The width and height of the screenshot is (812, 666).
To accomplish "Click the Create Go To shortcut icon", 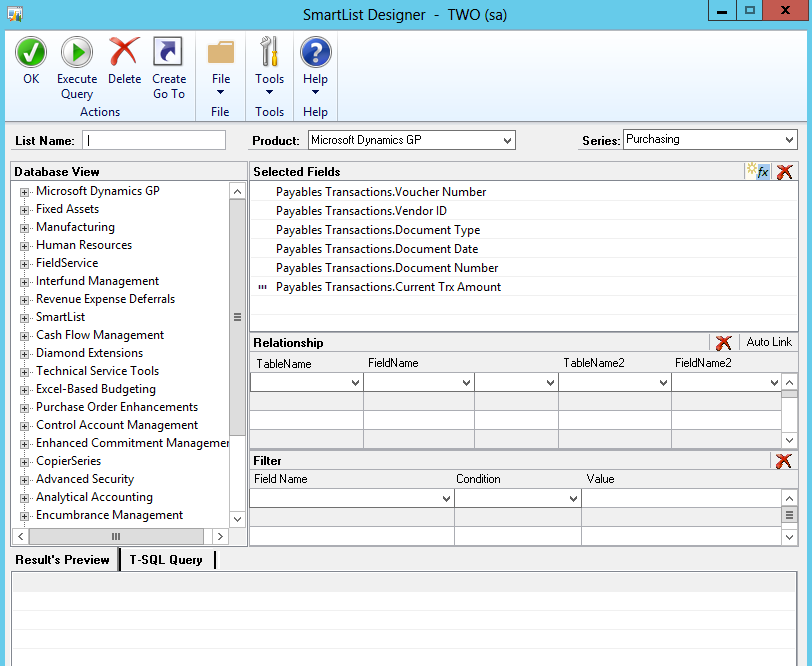I will (168, 51).
